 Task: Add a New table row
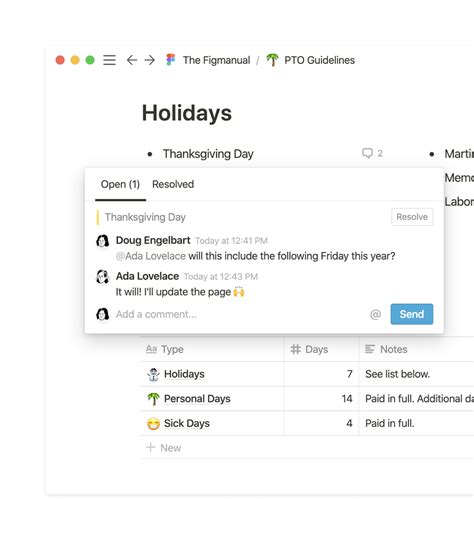164,448
